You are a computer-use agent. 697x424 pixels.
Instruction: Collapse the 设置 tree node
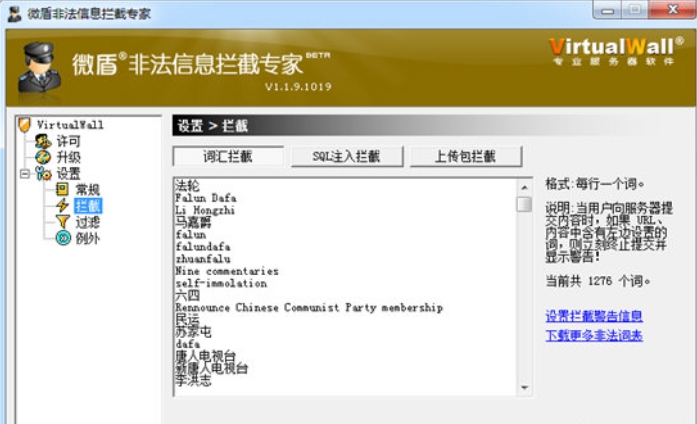tap(24, 173)
